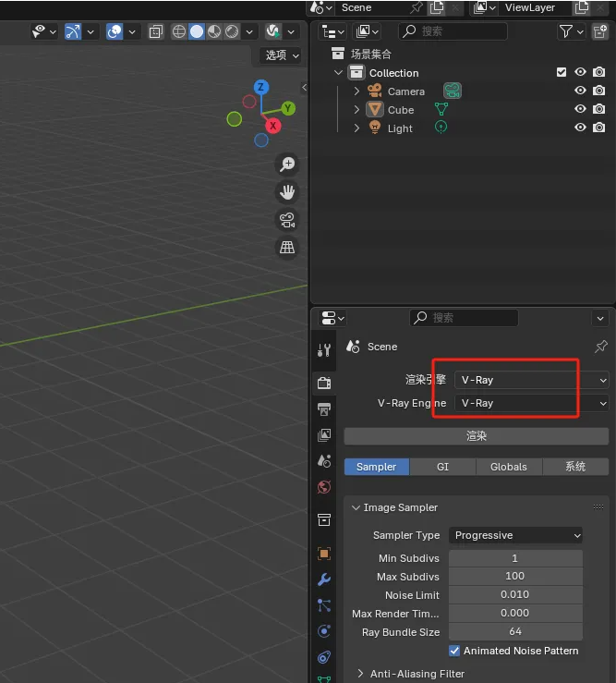Open the Output properties tab

(x=324, y=409)
